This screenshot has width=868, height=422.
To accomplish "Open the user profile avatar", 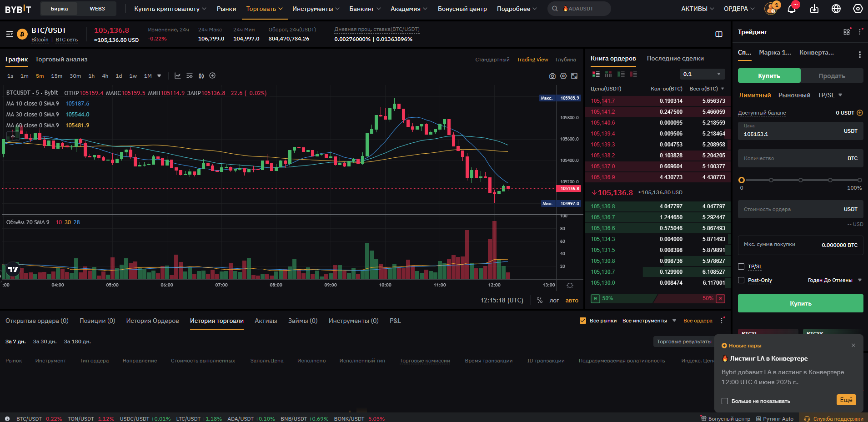I will click(x=771, y=9).
